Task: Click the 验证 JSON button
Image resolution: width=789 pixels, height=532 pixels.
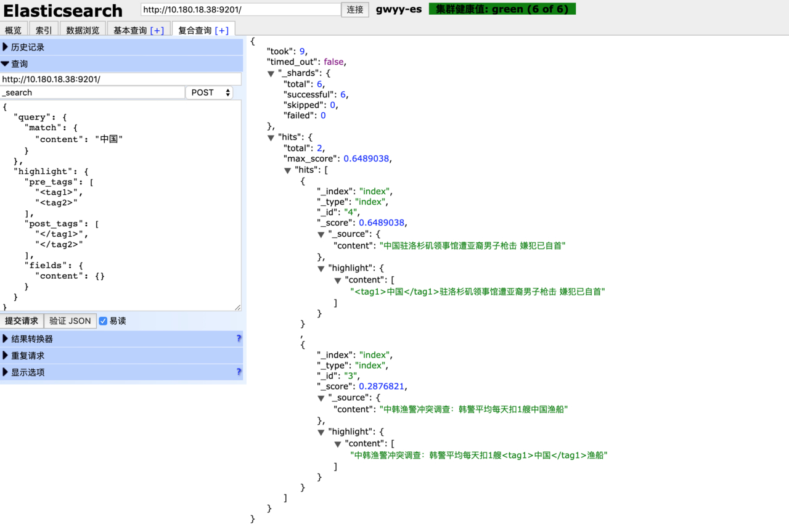Action: click(x=70, y=321)
